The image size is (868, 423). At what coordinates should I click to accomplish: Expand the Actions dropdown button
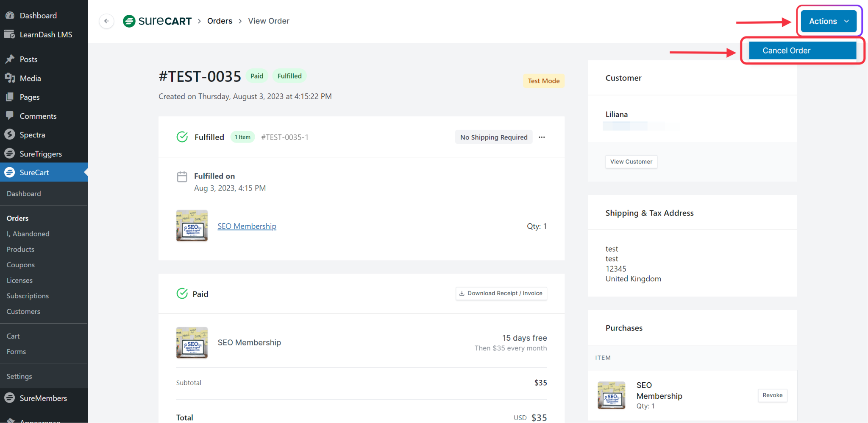click(829, 21)
